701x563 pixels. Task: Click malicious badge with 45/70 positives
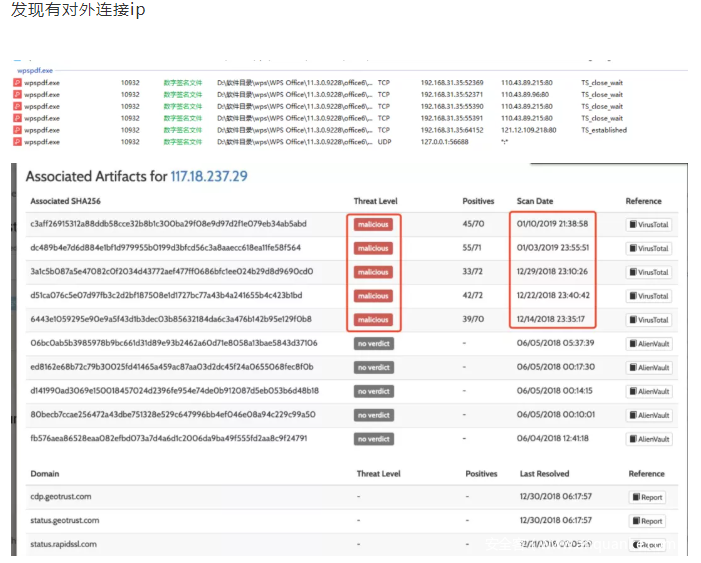coord(373,224)
